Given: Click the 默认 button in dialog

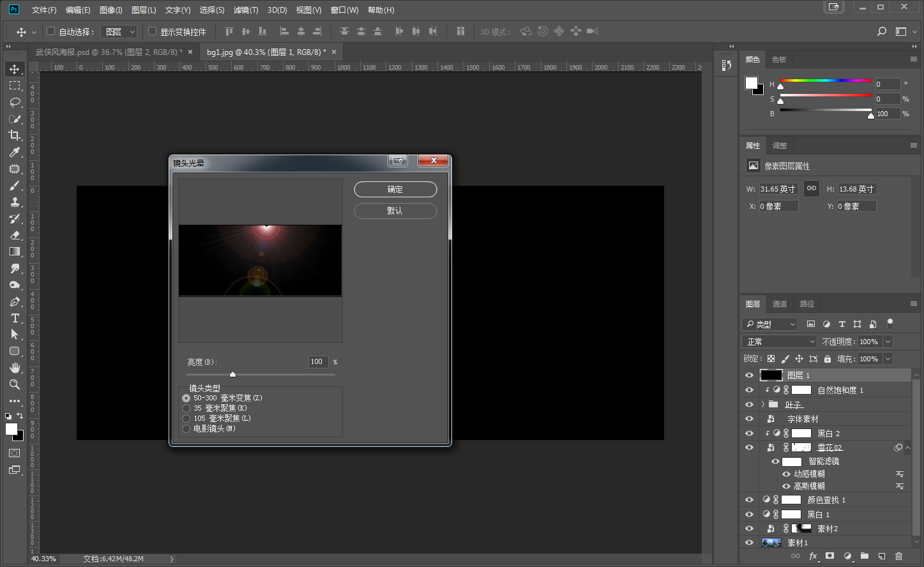Looking at the screenshot, I should point(395,211).
